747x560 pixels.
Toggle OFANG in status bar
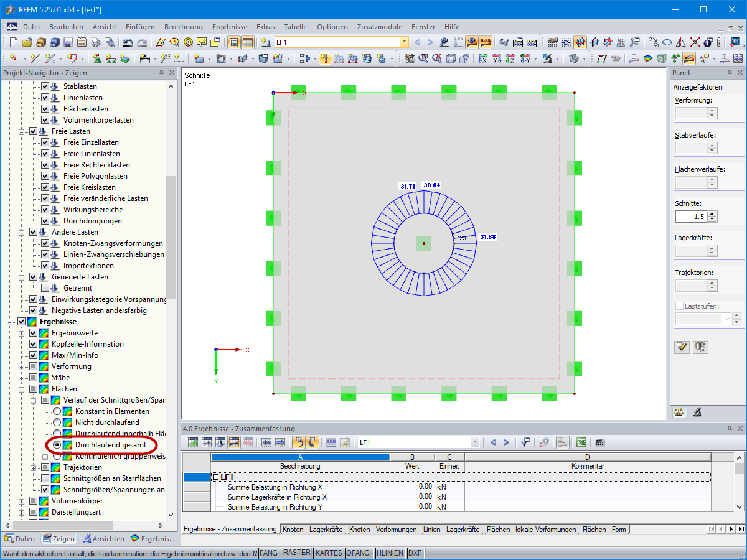[x=358, y=553]
